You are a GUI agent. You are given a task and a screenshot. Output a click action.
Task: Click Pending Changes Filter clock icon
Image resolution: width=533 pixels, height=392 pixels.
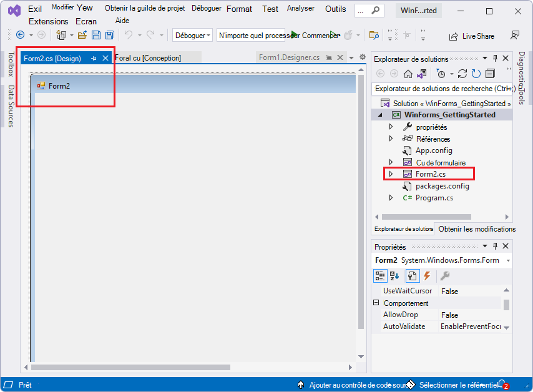[441, 74]
